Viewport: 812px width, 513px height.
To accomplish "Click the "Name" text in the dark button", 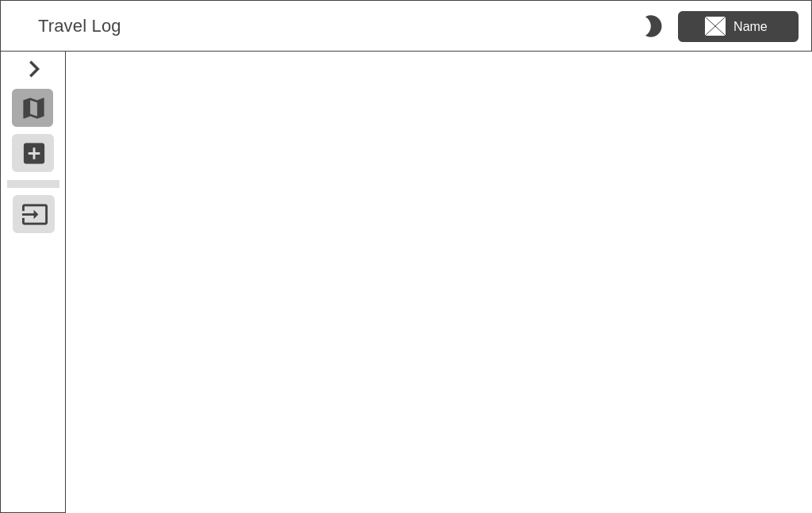I will (750, 26).
